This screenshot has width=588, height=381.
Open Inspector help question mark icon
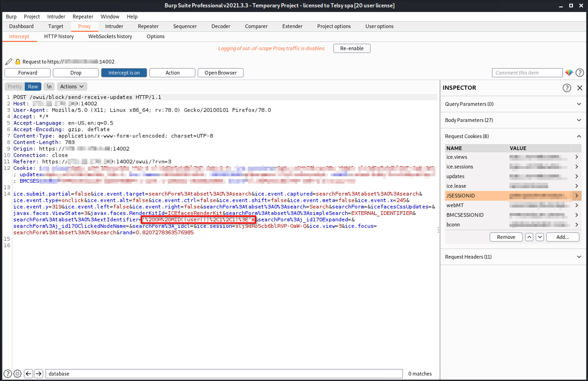[566, 88]
